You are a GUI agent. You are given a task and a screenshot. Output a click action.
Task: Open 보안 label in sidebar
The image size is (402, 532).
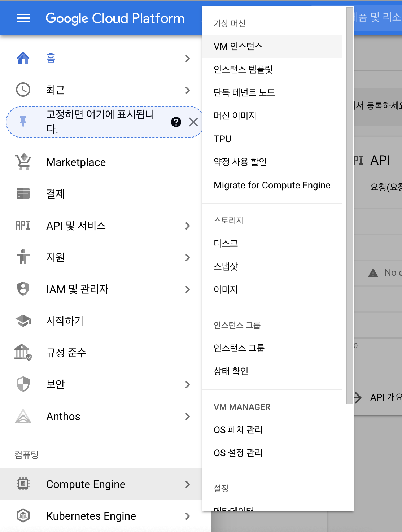55,384
